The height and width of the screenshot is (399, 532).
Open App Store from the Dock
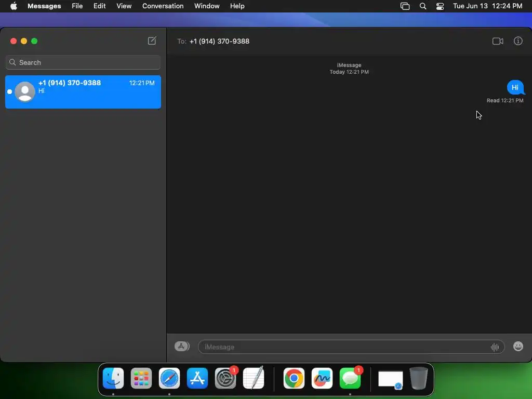tap(197, 378)
